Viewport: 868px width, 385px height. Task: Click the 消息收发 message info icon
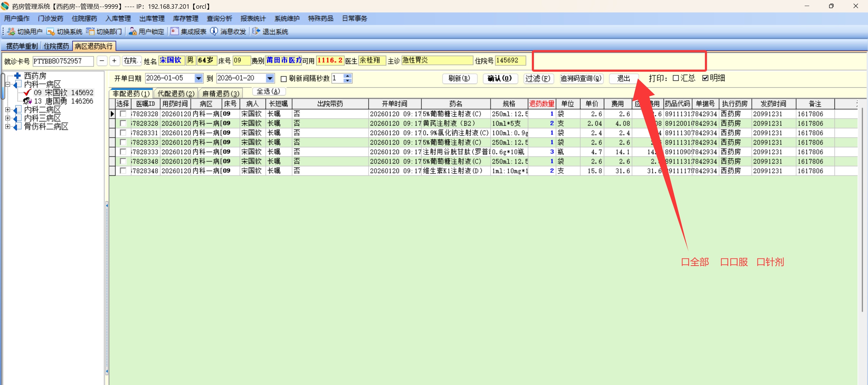(214, 31)
